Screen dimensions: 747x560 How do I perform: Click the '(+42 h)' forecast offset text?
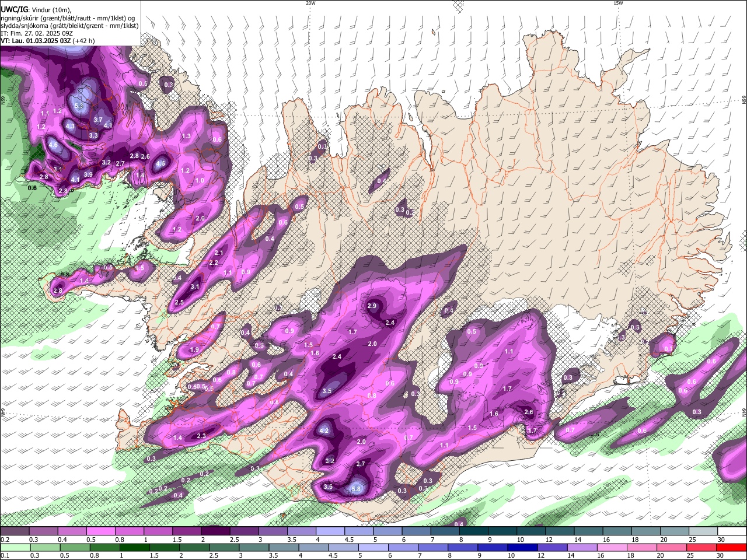tap(84, 41)
